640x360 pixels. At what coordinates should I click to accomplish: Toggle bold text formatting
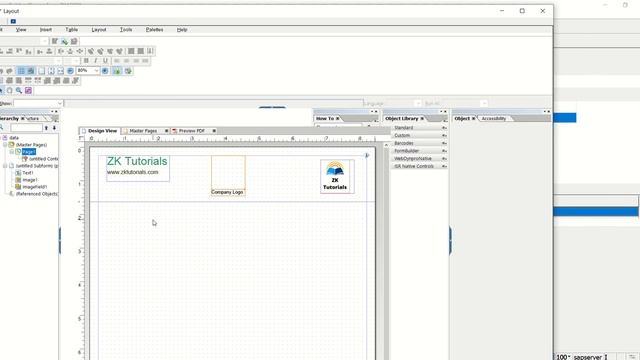(86, 61)
